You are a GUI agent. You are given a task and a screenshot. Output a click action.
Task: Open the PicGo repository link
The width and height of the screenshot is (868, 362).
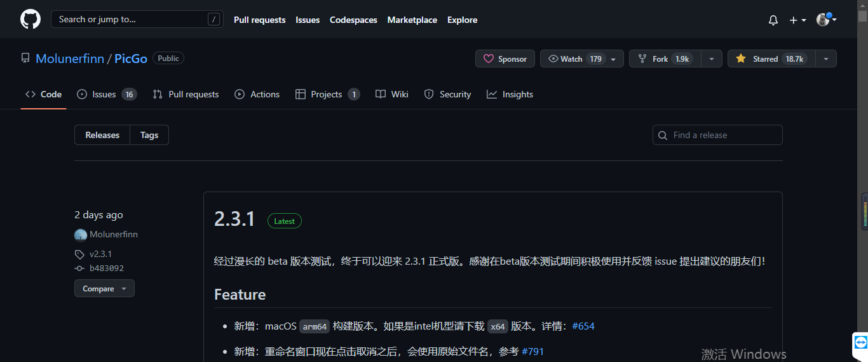(x=131, y=59)
